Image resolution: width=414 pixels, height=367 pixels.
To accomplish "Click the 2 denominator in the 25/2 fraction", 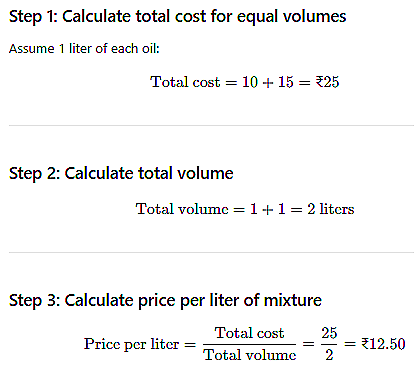I will pos(329,355).
